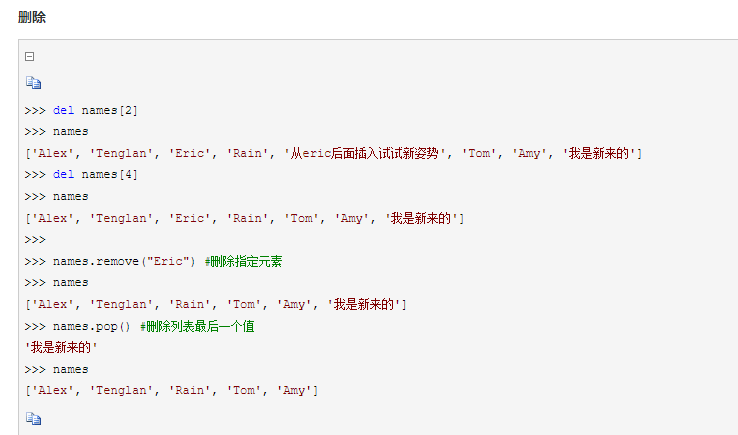Click the final list output ending with 'Amy']
The width and height of the screenshot is (738, 435).
pyautogui.click(x=172, y=391)
